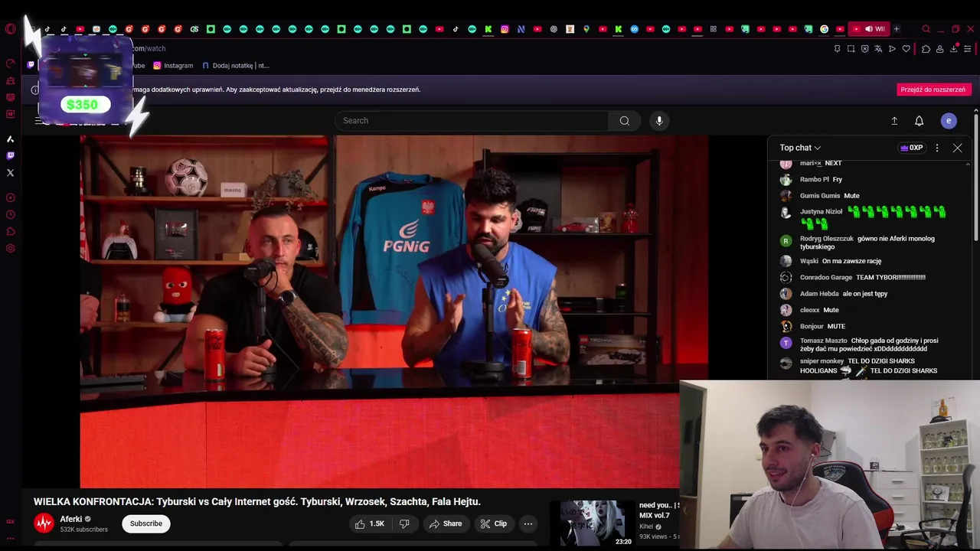Click the Share button below the video

pos(445,523)
